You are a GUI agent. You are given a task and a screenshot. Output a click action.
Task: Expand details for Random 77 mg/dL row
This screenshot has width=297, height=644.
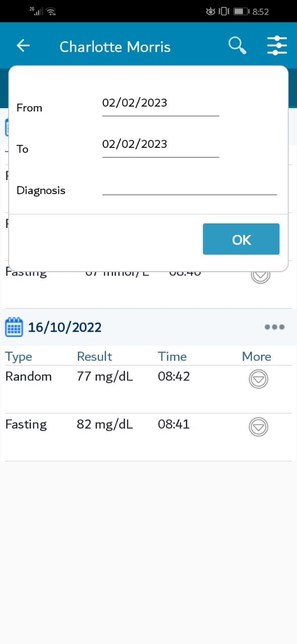[258, 379]
